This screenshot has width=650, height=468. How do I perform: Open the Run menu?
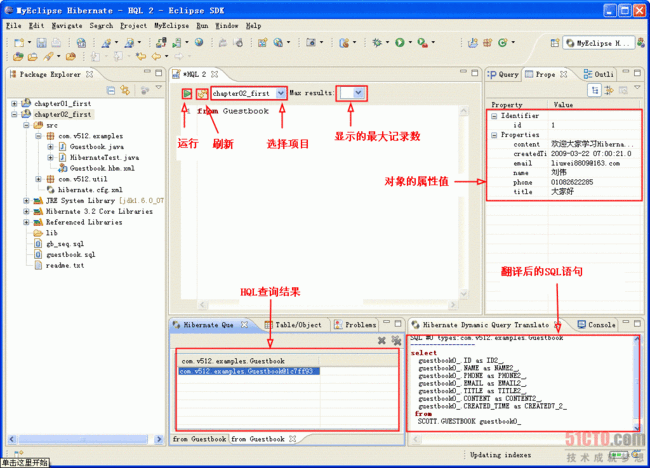pos(202,26)
